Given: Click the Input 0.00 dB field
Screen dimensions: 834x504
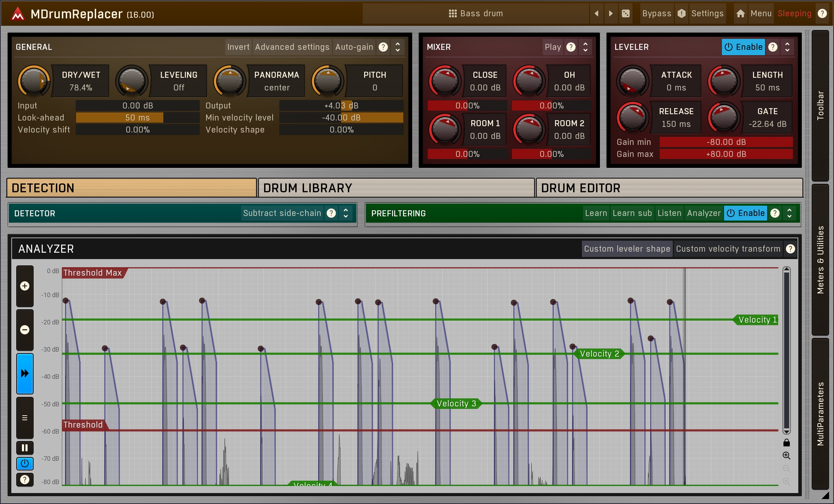Looking at the screenshot, I should pos(138,106).
